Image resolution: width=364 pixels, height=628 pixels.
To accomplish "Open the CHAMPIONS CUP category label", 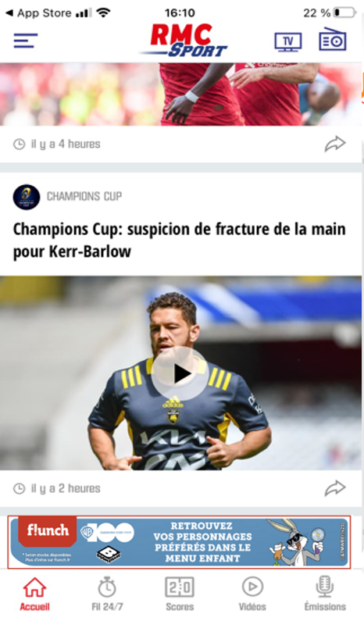I will [84, 196].
